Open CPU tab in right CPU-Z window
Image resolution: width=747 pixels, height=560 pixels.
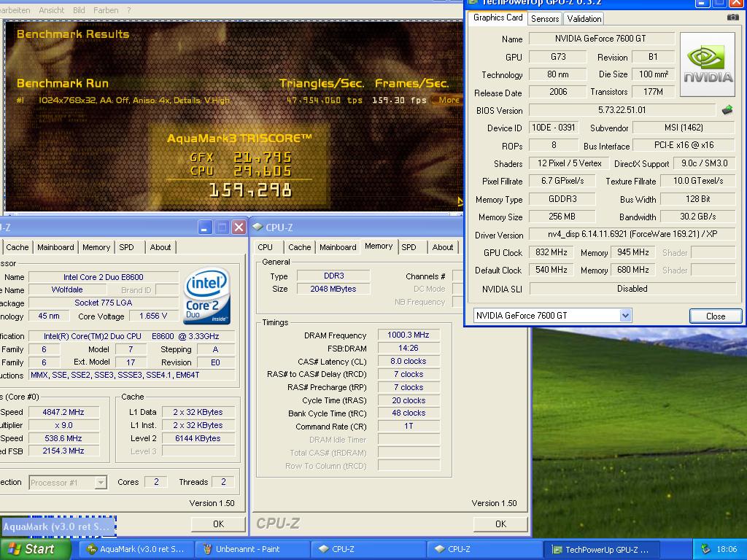point(266,247)
